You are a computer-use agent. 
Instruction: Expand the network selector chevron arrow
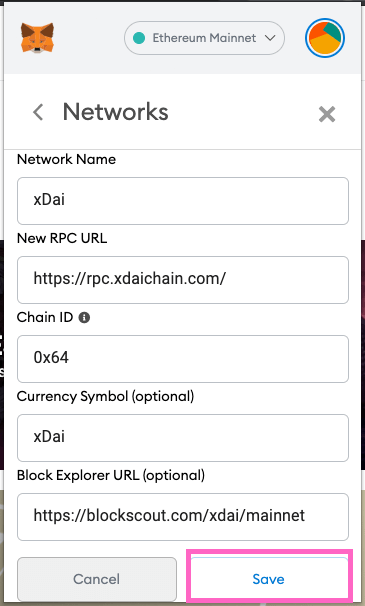[270, 38]
